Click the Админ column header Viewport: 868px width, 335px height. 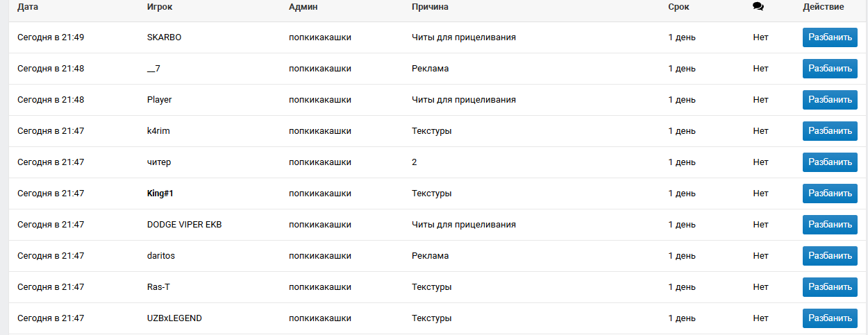click(x=303, y=7)
